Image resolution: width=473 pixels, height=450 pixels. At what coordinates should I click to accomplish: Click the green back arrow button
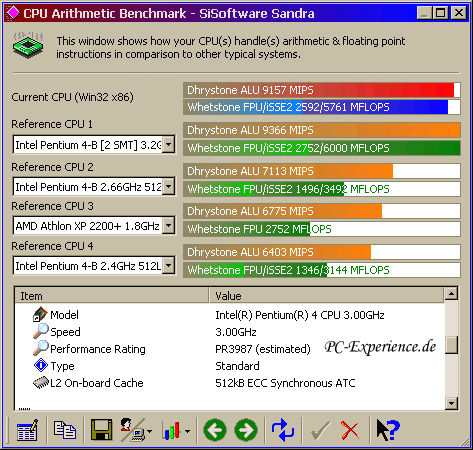(215, 430)
